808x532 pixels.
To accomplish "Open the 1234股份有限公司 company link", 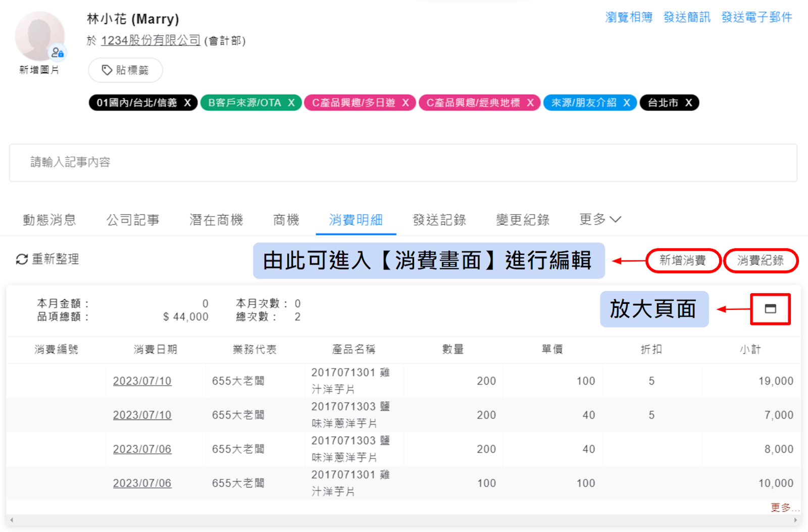I will (150, 40).
